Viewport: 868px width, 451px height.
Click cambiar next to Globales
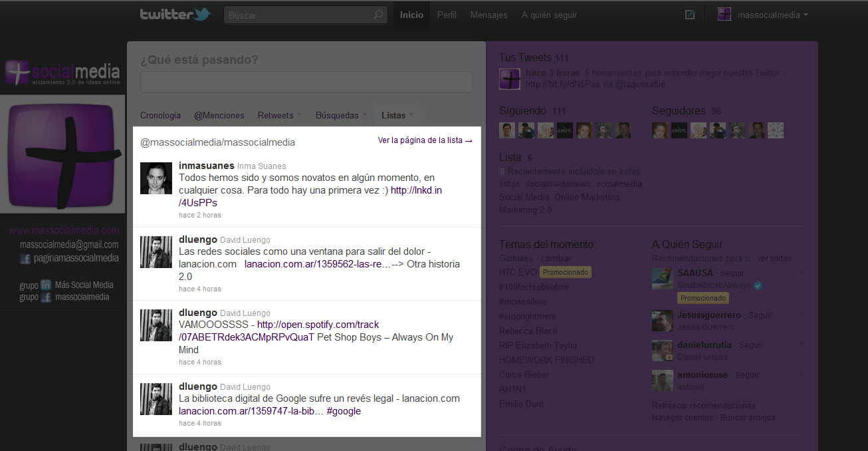[x=556, y=258]
